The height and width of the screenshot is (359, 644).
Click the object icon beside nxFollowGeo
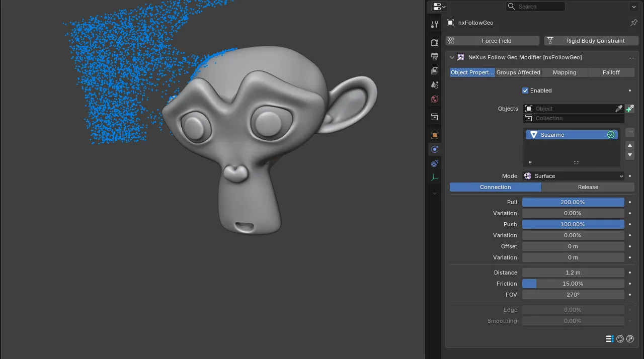450,23
